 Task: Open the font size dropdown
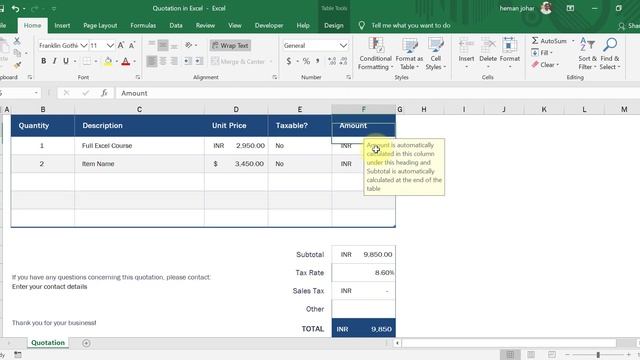coord(110,45)
